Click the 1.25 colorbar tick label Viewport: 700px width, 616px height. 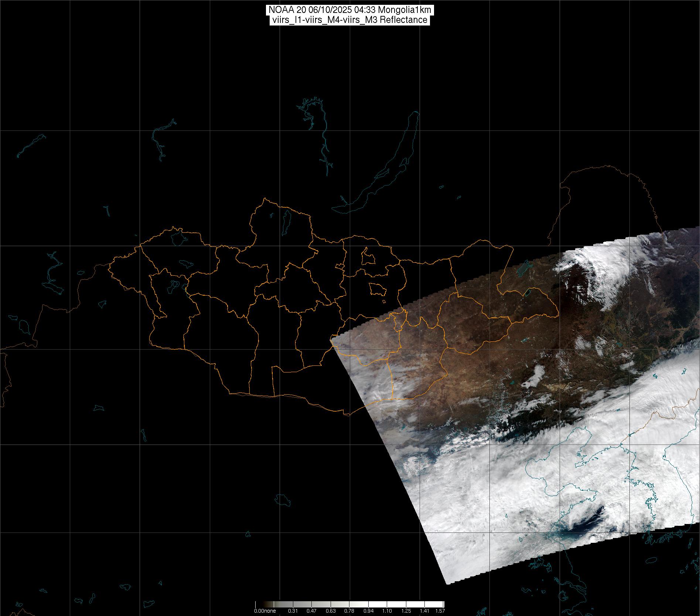[x=406, y=611]
